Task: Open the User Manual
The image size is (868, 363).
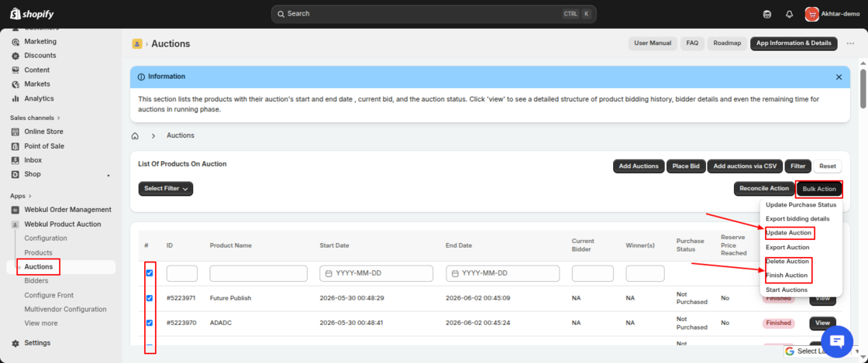Action: [x=653, y=43]
